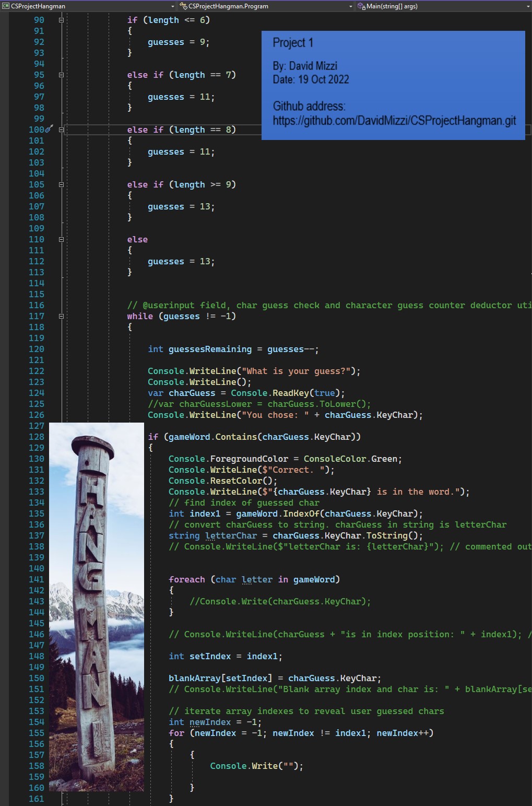This screenshot has width=532, height=806.
Task: Open the CSProjectHangman.Program type dropdown
Action: [350, 6]
